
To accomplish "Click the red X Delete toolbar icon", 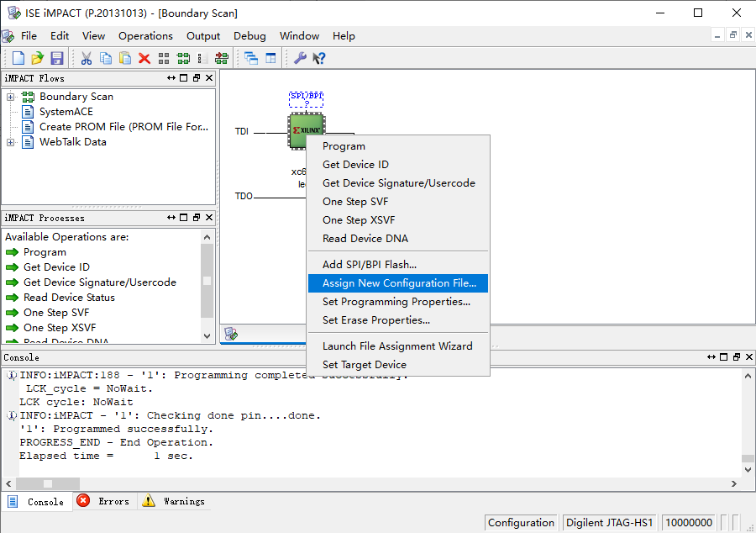I will [144, 58].
